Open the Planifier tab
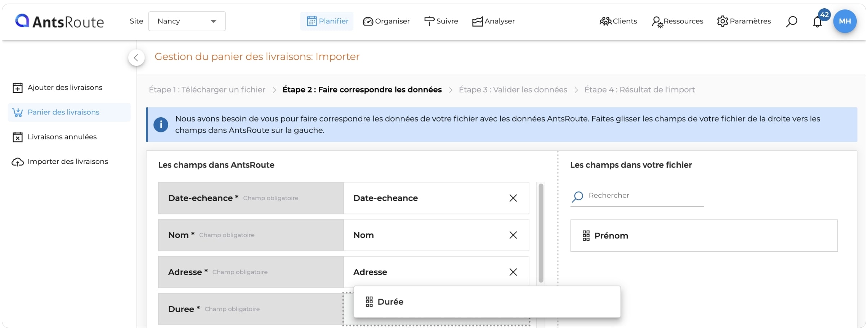The image size is (868, 331). point(327,21)
